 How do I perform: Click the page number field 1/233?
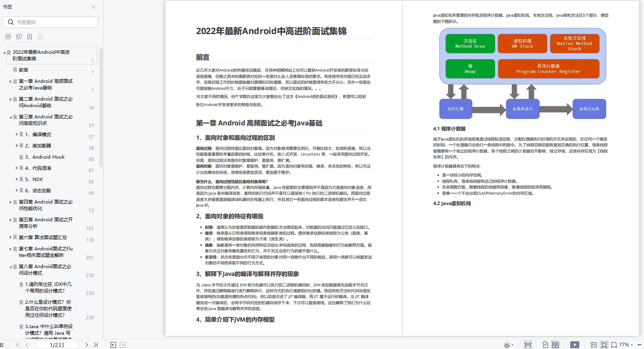tap(57, 345)
